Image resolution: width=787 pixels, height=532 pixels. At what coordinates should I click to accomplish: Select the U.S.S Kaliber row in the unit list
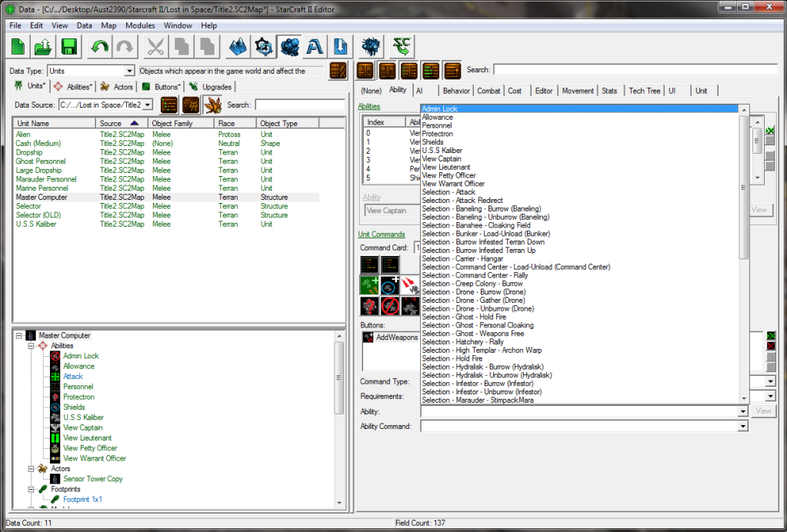pos(166,224)
